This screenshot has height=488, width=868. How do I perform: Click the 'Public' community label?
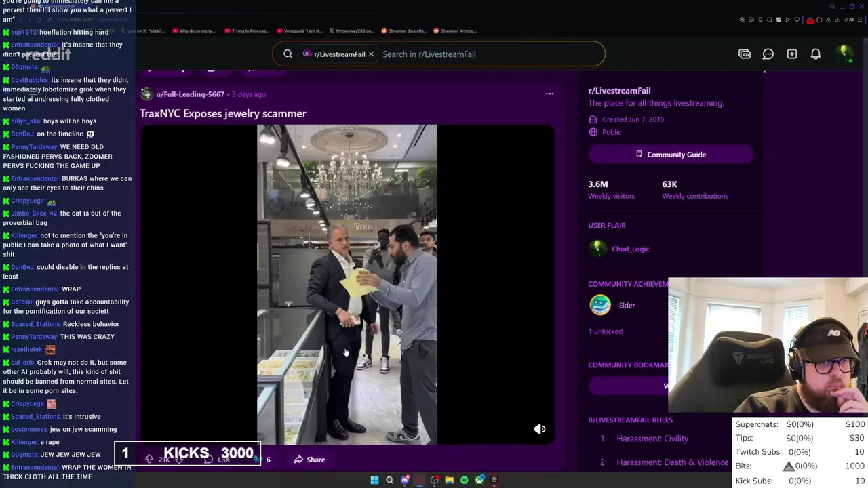pyautogui.click(x=611, y=132)
